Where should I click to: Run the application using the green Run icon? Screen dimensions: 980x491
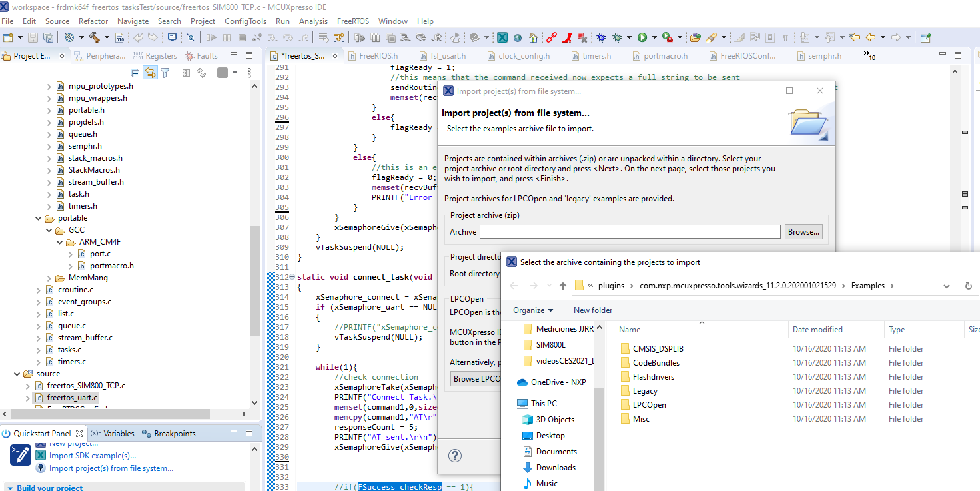(643, 38)
